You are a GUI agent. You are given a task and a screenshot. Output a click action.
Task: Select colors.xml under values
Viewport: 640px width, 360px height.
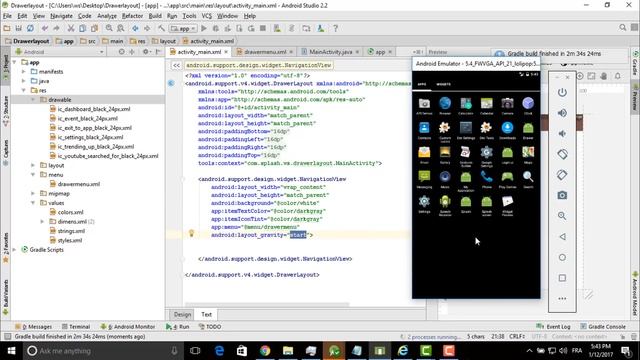coord(67,212)
